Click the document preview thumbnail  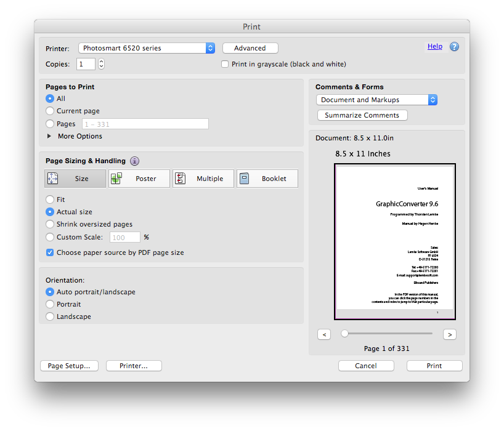(x=395, y=241)
